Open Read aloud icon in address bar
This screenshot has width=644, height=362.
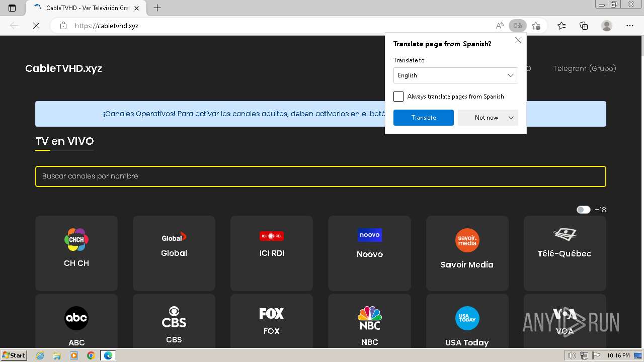pos(500,26)
